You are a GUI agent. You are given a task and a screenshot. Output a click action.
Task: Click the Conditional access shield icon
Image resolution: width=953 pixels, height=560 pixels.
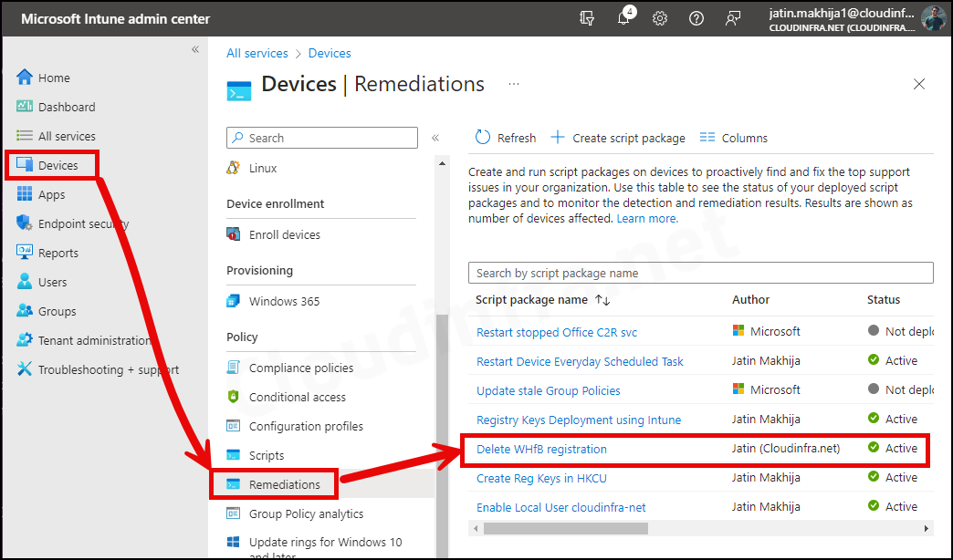click(234, 397)
